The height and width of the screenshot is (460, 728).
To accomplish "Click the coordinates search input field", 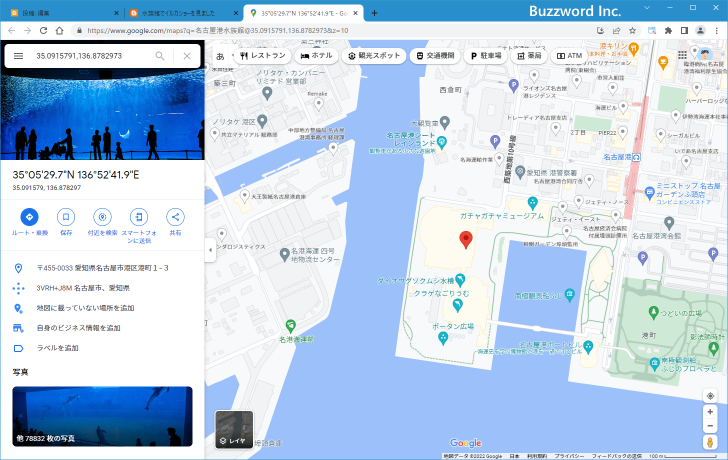I will point(93,56).
